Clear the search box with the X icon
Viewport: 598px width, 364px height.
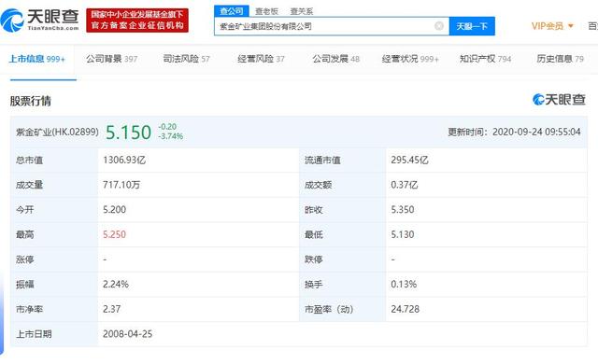pyautogui.click(x=439, y=26)
